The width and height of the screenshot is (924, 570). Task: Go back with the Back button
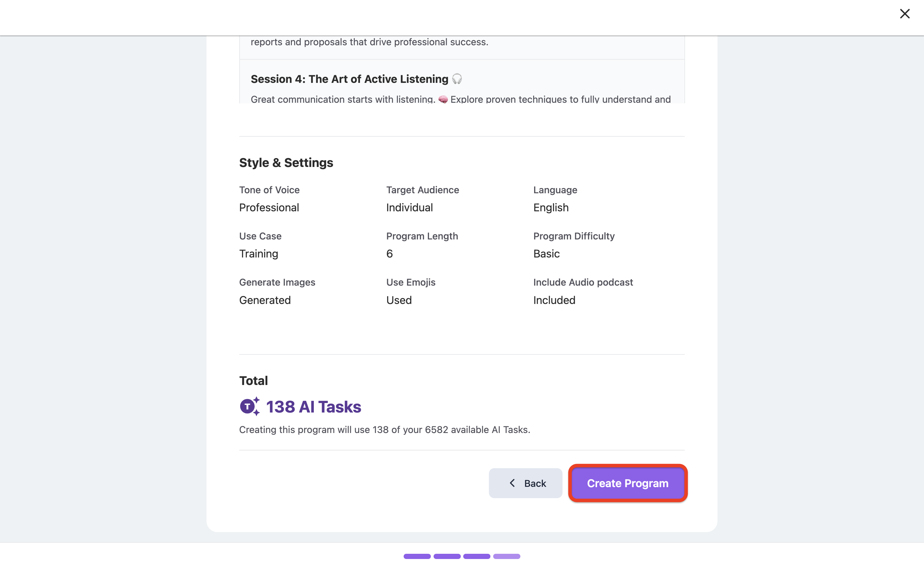[x=525, y=483]
